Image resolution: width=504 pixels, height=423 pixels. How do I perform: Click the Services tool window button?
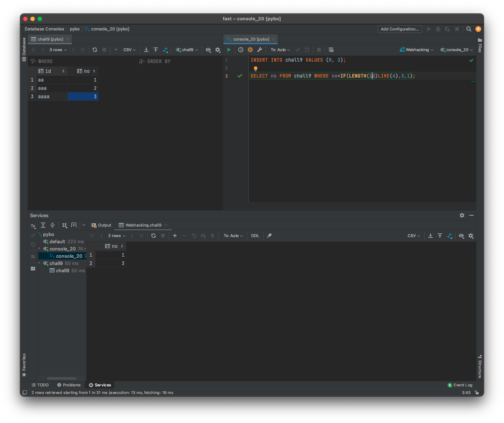click(100, 385)
